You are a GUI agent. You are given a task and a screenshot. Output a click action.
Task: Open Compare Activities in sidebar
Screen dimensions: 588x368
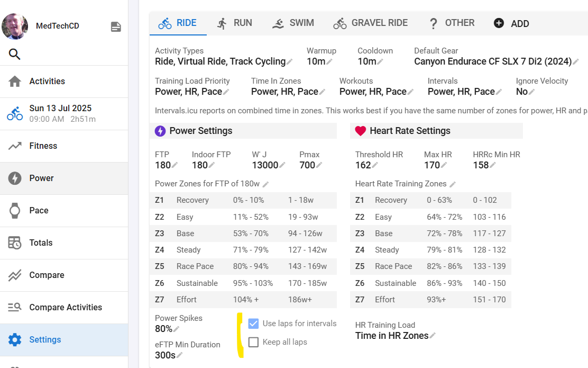65,307
